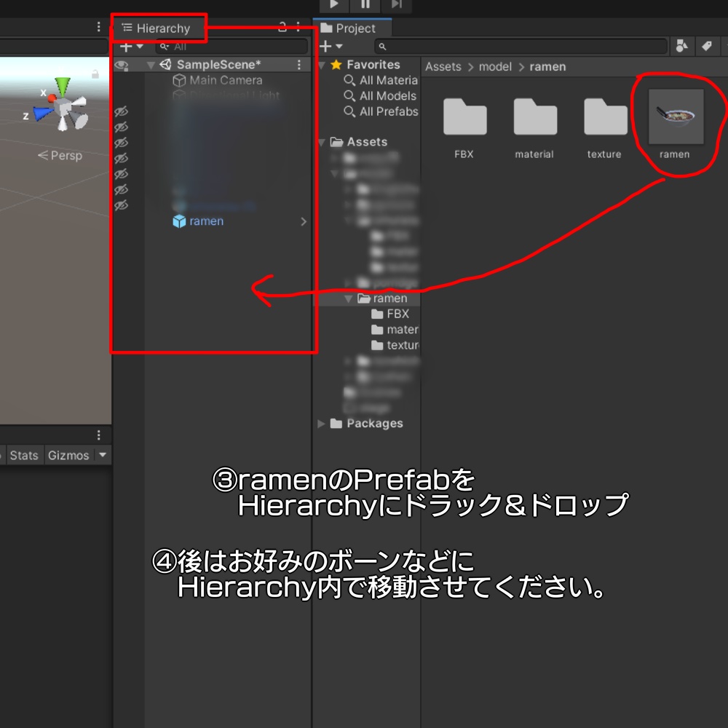Click ramen in the breadcrumb path
The height and width of the screenshot is (728, 728).
(547, 67)
